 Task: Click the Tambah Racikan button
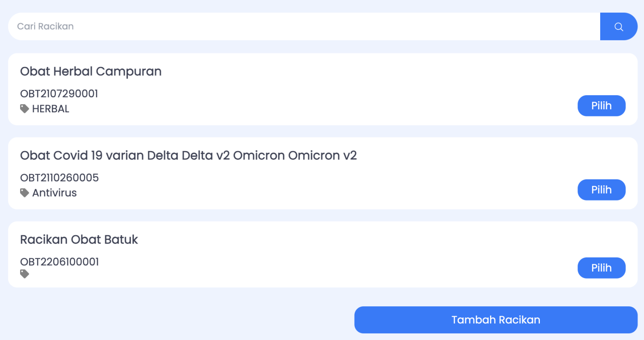[x=496, y=320]
